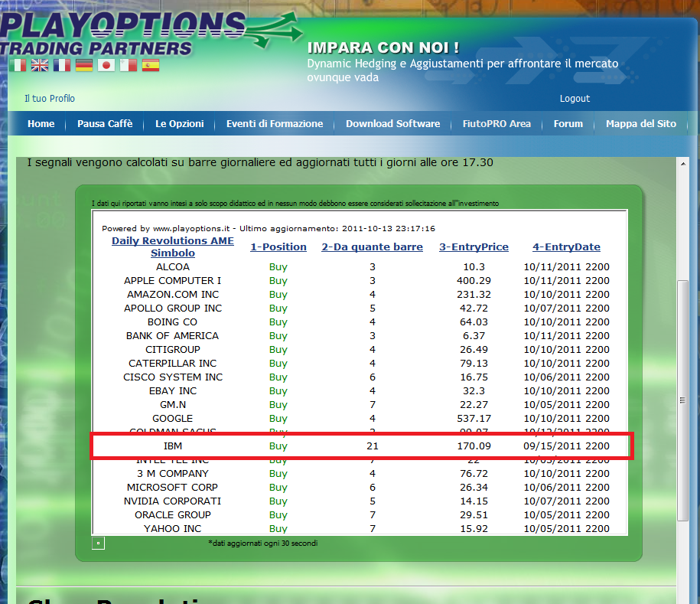Click the vertical scrollbar thumb
The image size is (700, 604).
[x=682, y=400]
